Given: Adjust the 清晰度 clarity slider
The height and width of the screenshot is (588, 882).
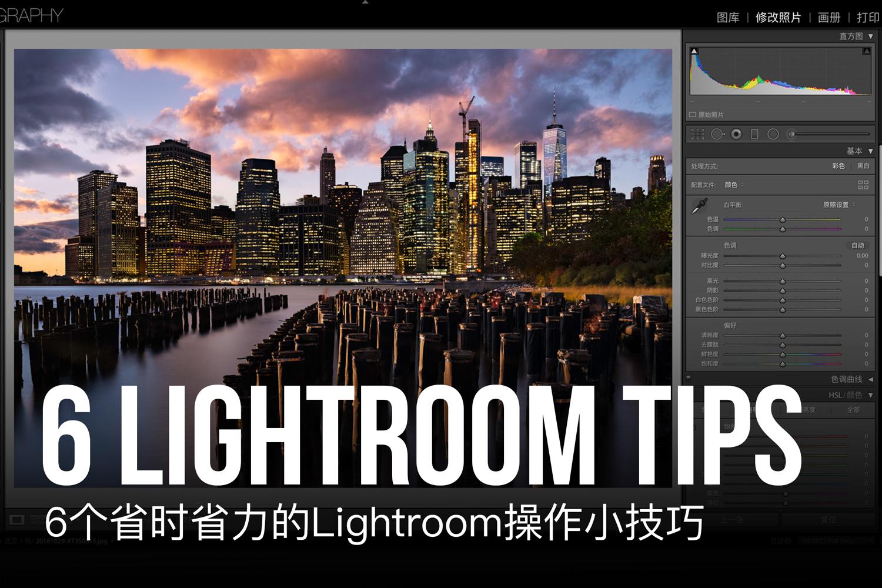Looking at the screenshot, I should tap(783, 335).
